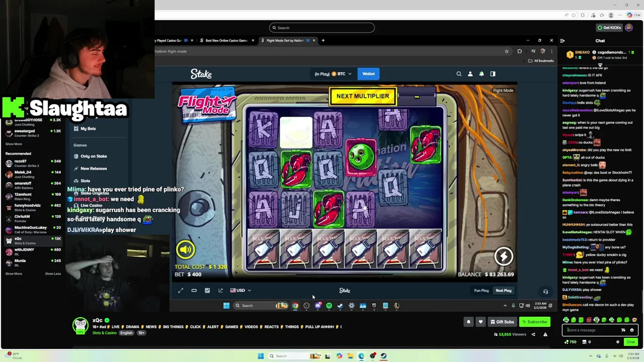This screenshot has height=362, width=644.
Task: Send message with green Chat button
Action: tap(630, 342)
